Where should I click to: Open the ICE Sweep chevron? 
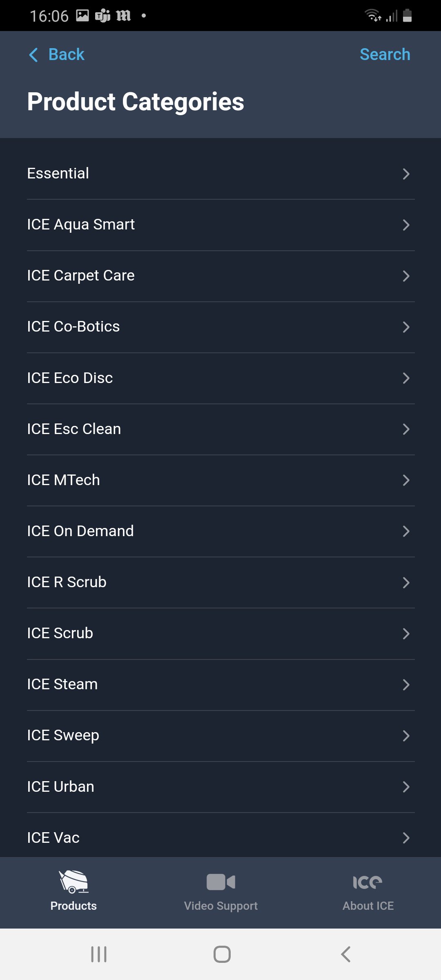406,736
